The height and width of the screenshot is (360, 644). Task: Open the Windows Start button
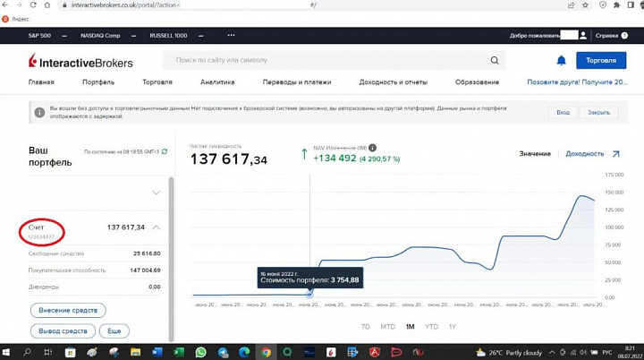click(x=6, y=352)
